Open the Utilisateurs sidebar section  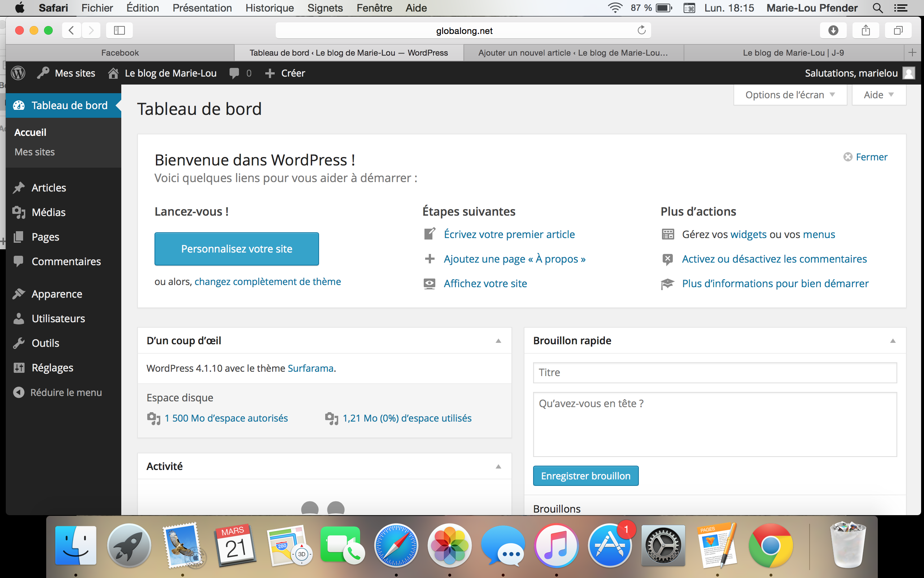[64, 318]
